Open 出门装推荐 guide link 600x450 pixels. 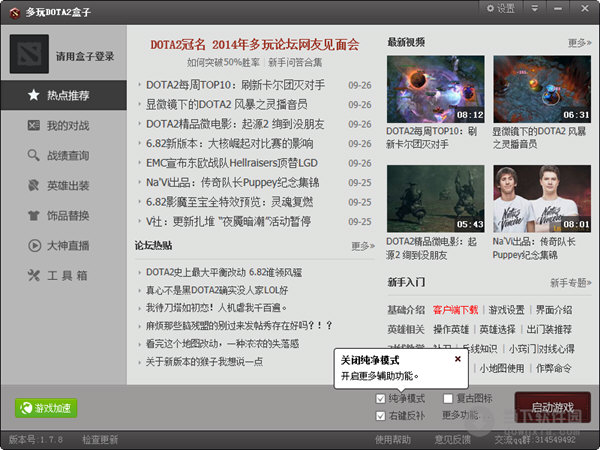549,329
